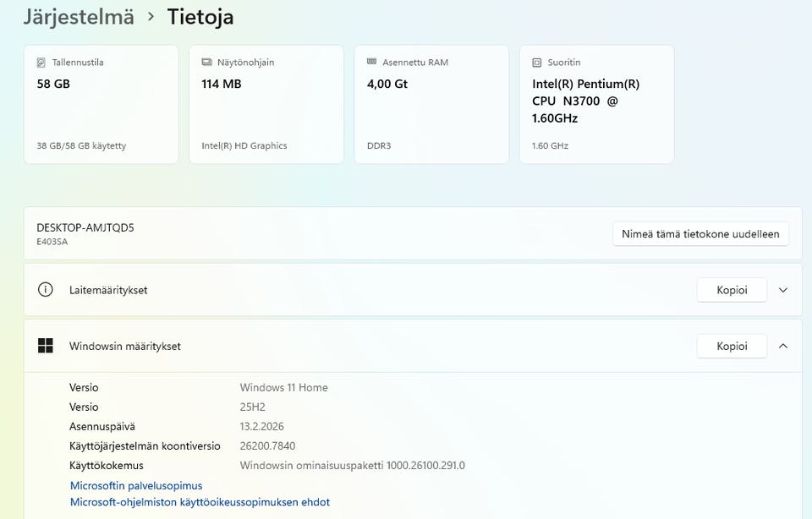Go back to Järjestelmä in the breadcrumb

79,17
